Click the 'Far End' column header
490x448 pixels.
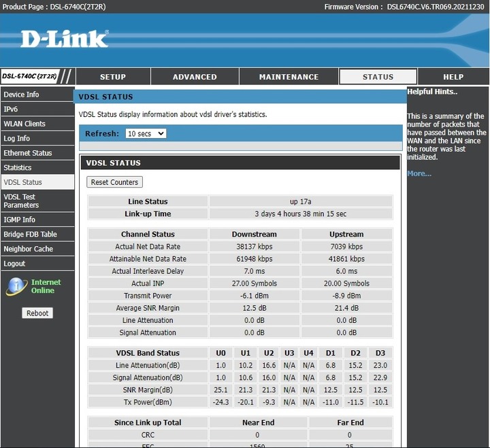pyautogui.click(x=350, y=423)
